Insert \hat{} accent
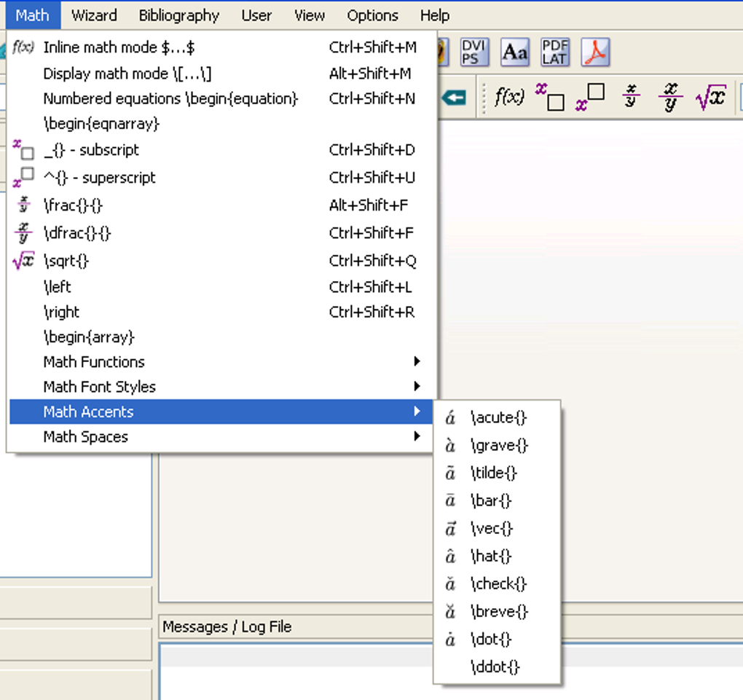This screenshot has width=743, height=700. click(497, 556)
